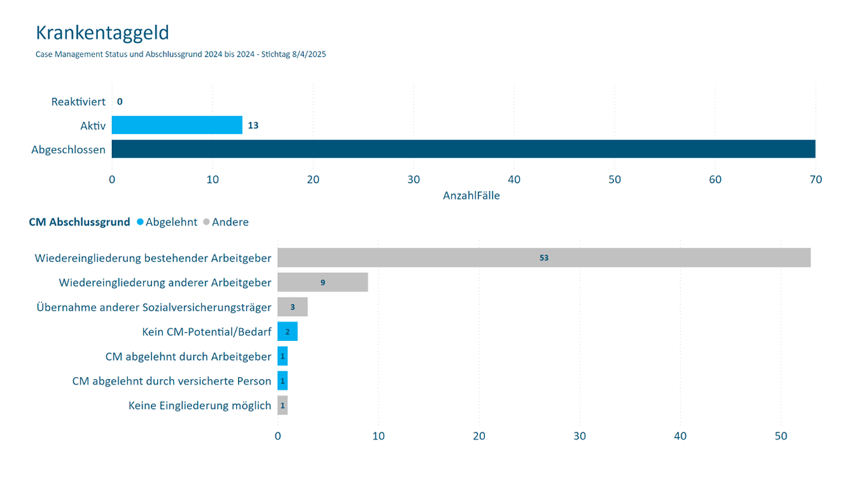Click the data label 13 beside Aktiv bar
Viewport: 868px width, 489px height.
[x=253, y=125]
